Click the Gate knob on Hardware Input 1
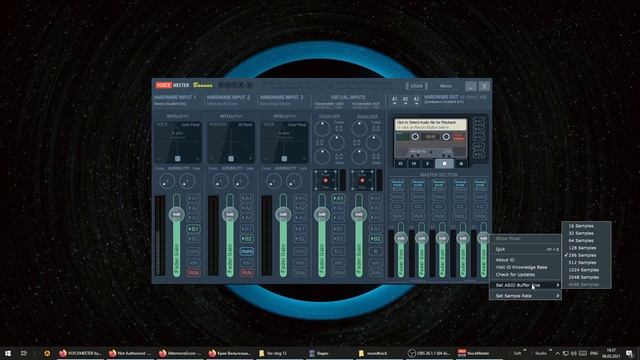 [x=187, y=181]
